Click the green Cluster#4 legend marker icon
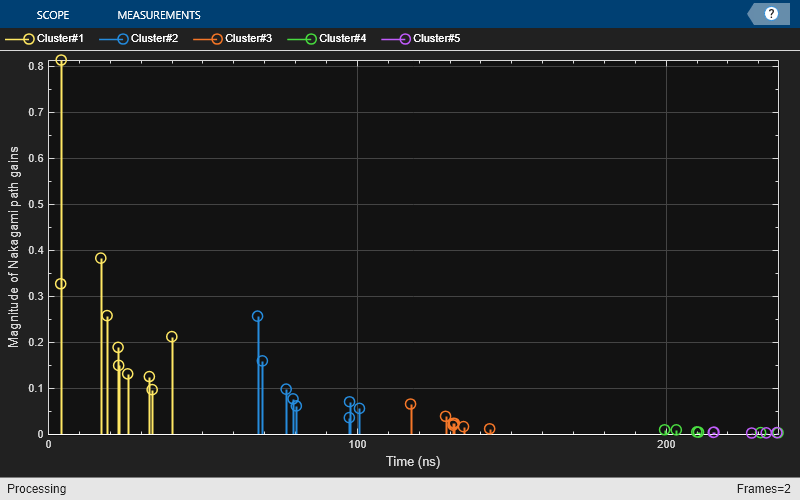 [311, 39]
